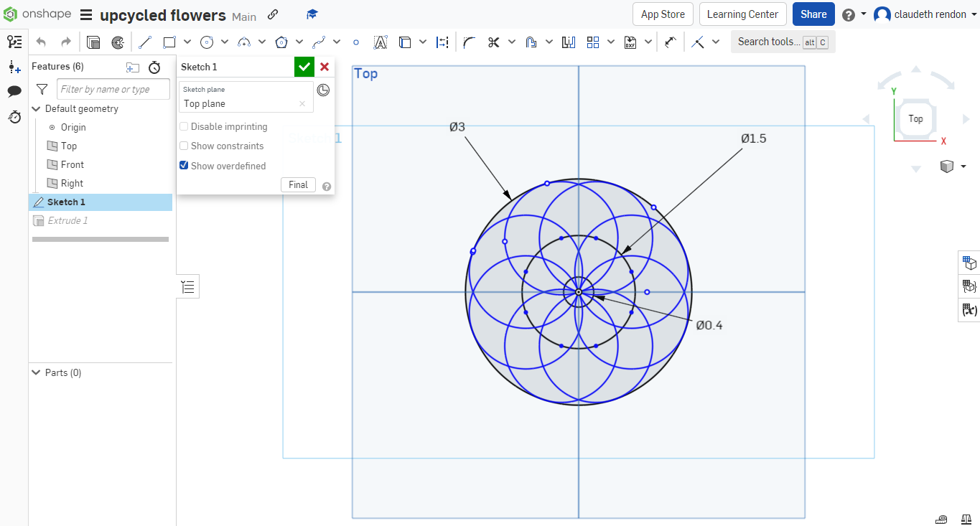Enable Disable imprinting option

click(x=184, y=126)
